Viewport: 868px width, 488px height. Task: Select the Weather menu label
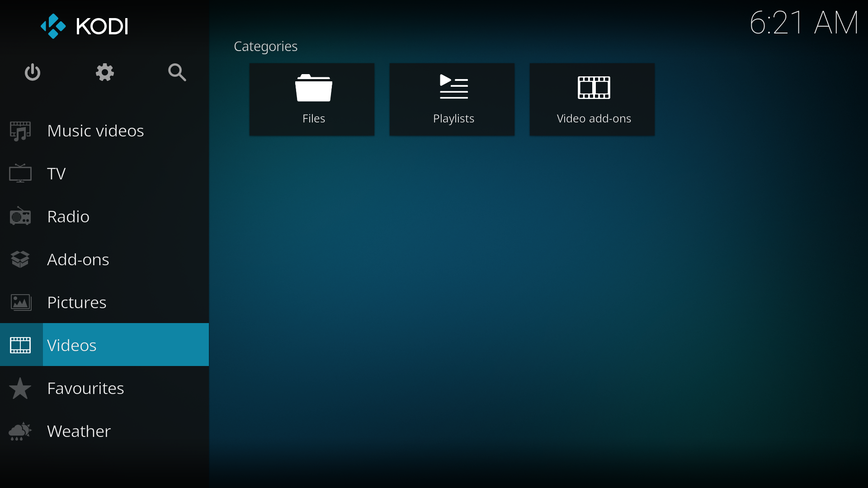79,431
